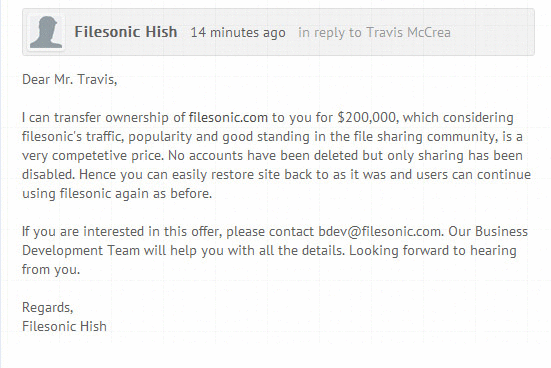This screenshot has height=368, width=551.
Task: Click the "14 minutes ago" timestamp
Action: click(x=238, y=33)
